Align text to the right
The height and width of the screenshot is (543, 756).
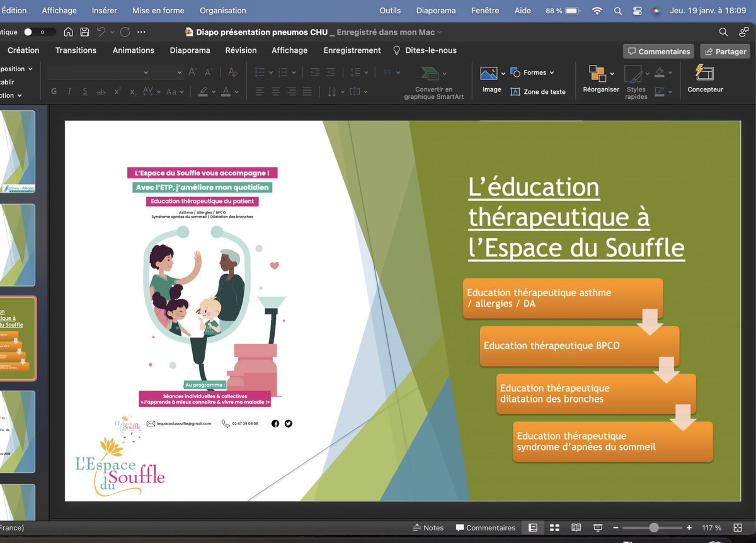coord(291,92)
